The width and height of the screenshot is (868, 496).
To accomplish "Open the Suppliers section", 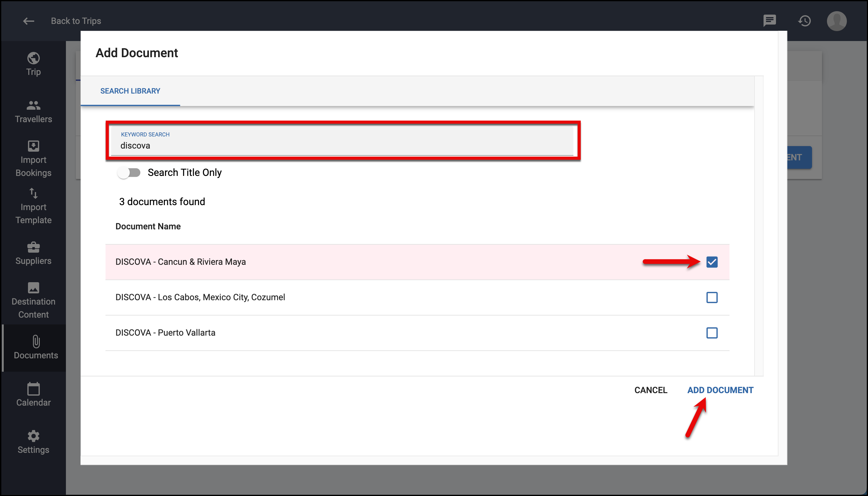I will 33,254.
